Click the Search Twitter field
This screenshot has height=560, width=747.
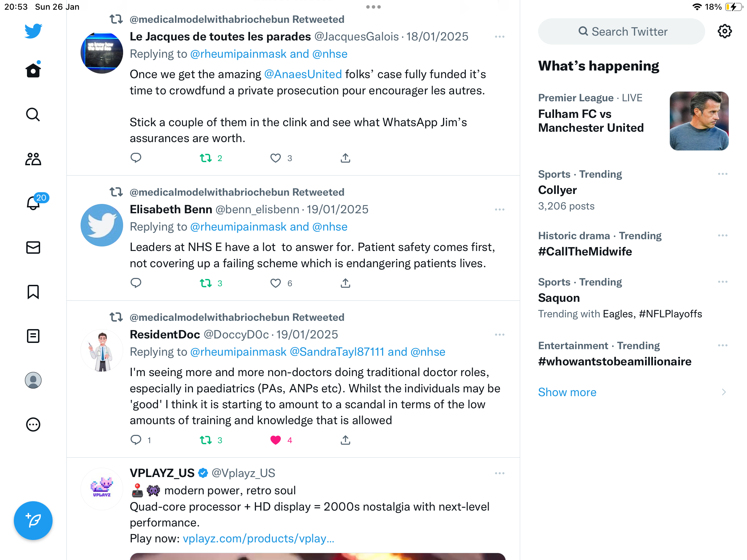pos(621,31)
